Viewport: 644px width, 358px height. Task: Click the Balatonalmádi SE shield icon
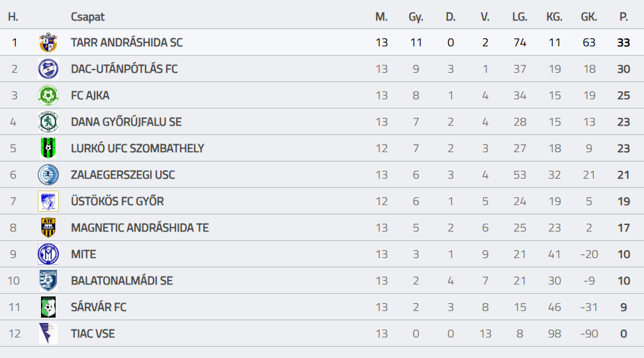[x=48, y=281]
